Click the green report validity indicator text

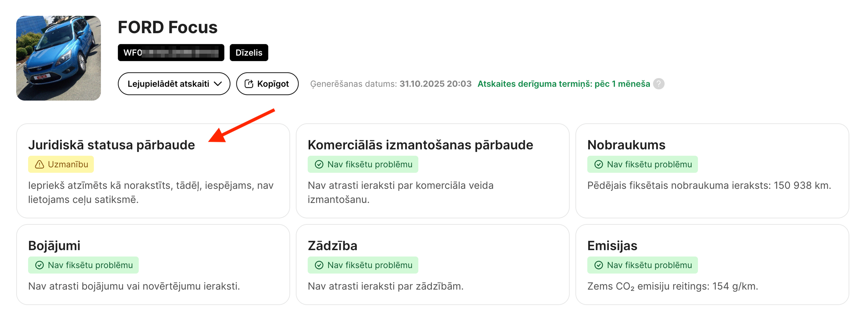click(x=563, y=84)
